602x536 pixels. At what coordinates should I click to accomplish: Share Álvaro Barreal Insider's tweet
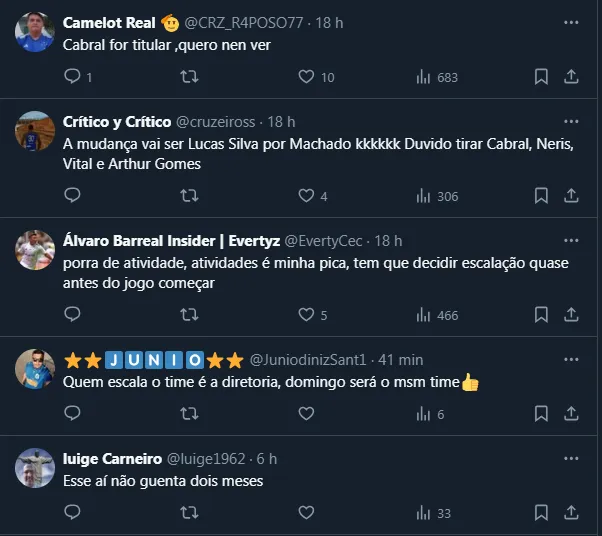click(571, 315)
